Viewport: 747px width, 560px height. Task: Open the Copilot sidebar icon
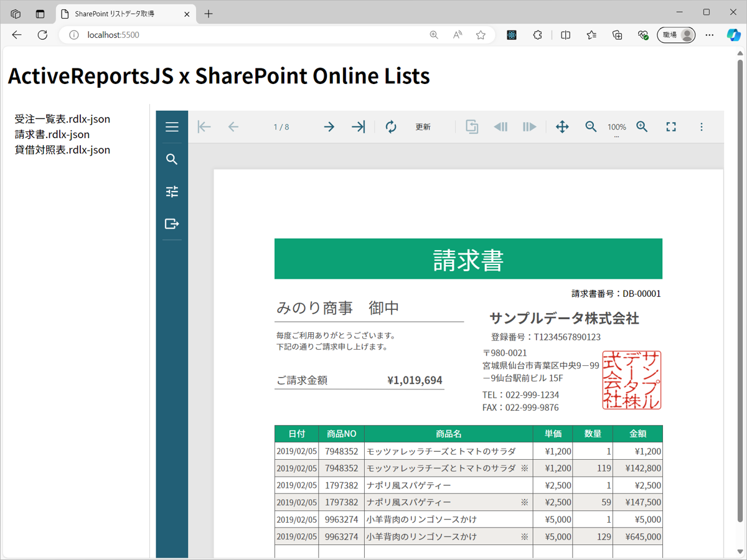[734, 35]
